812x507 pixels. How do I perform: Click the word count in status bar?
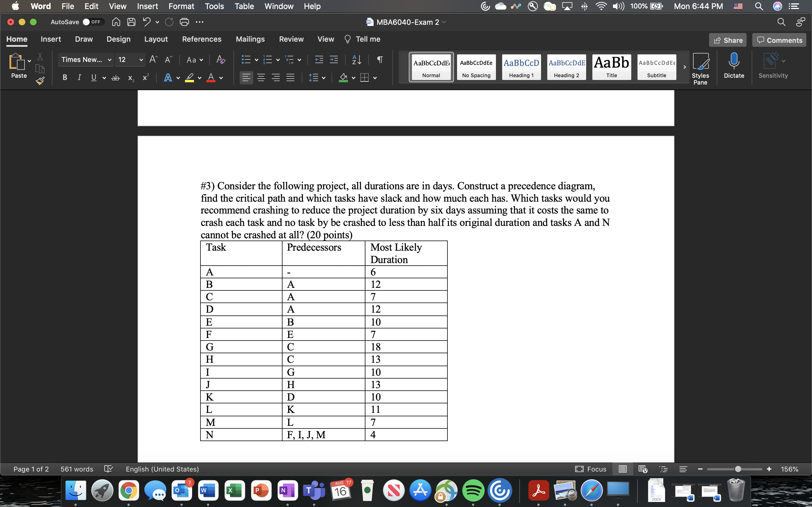click(76, 469)
